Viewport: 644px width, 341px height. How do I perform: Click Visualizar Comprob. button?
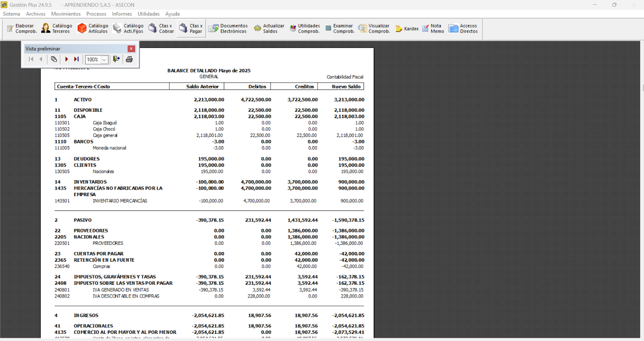[x=374, y=29]
